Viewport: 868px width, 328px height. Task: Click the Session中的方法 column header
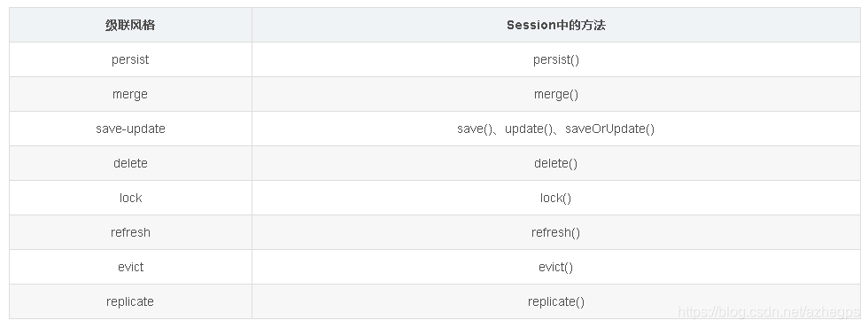pos(556,25)
